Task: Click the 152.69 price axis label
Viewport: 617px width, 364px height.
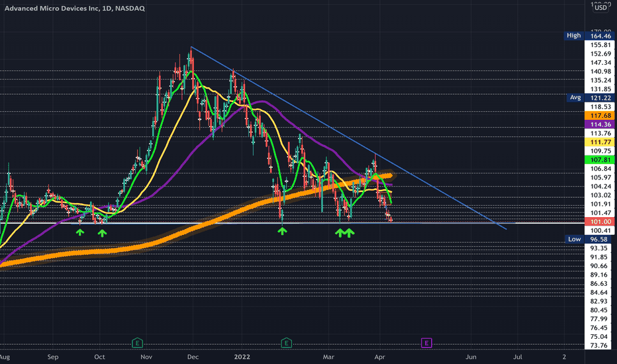Action: 600,54
